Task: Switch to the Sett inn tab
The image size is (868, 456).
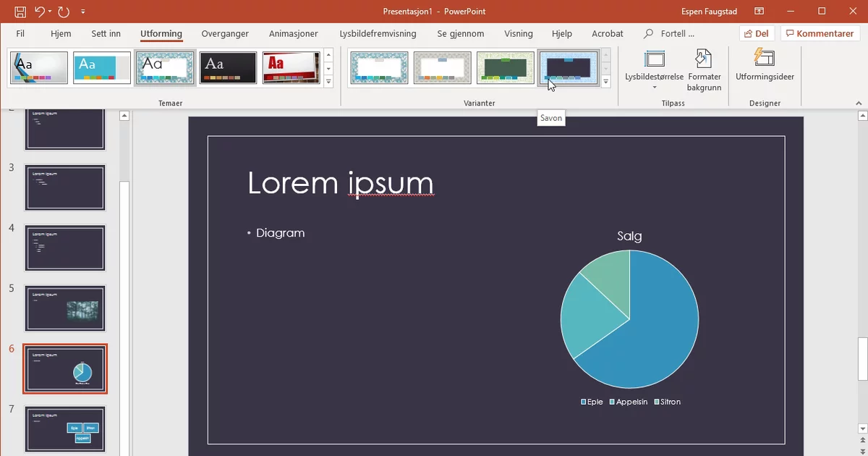Action: point(106,33)
